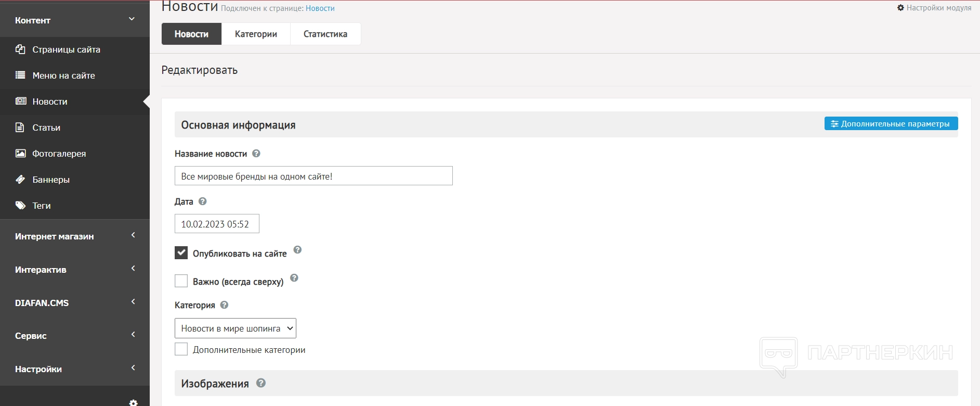
Task: Open Настройки модуля link
Action: tap(934, 8)
